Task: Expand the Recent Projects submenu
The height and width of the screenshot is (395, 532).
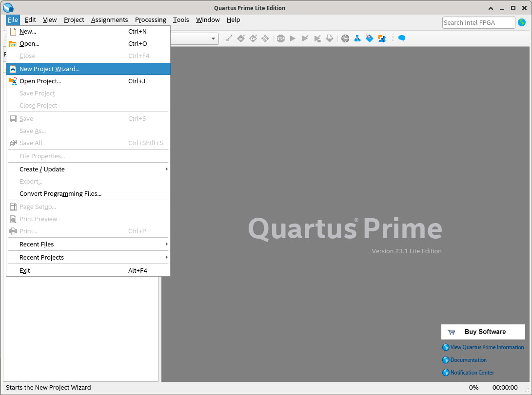Action: pyautogui.click(x=88, y=258)
